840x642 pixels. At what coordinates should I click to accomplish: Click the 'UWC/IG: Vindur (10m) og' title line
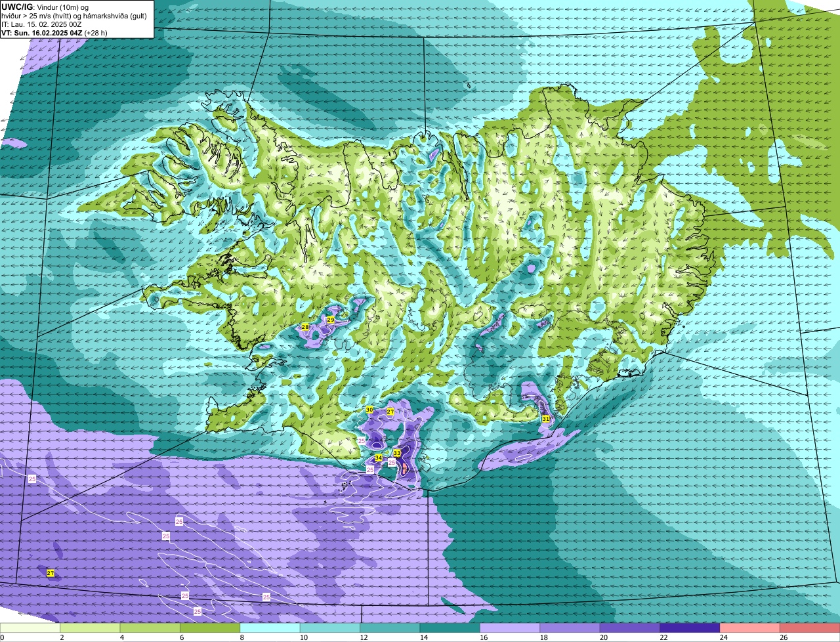click(x=45, y=7)
